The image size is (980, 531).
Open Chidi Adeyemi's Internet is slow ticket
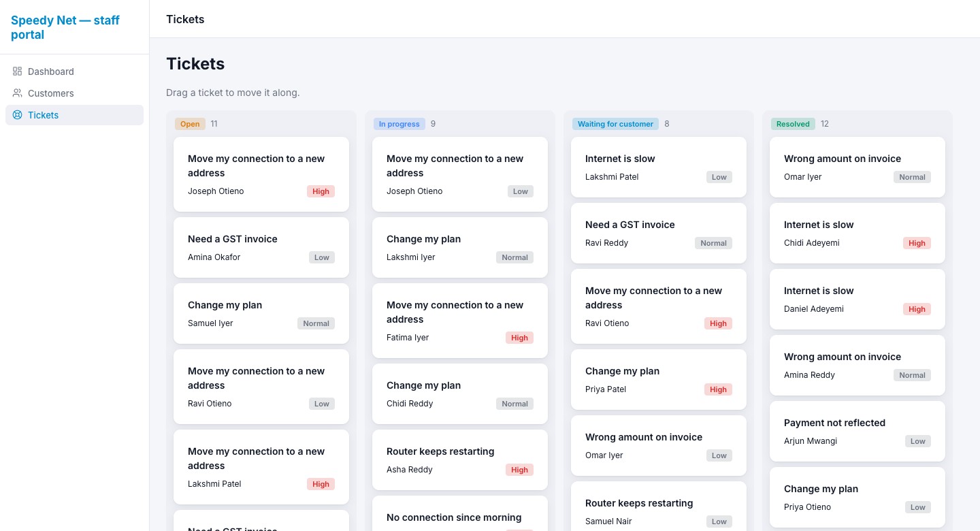tap(857, 233)
